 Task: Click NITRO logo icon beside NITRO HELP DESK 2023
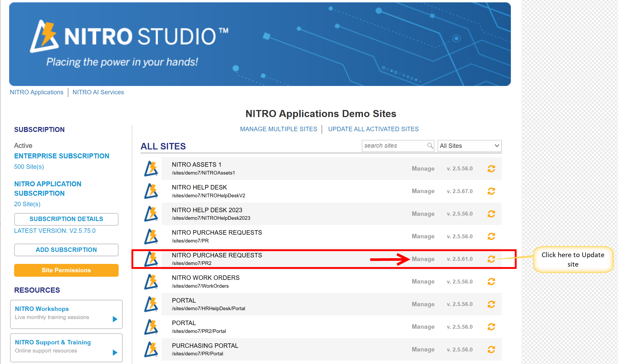pyautogui.click(x=151, y=214)
